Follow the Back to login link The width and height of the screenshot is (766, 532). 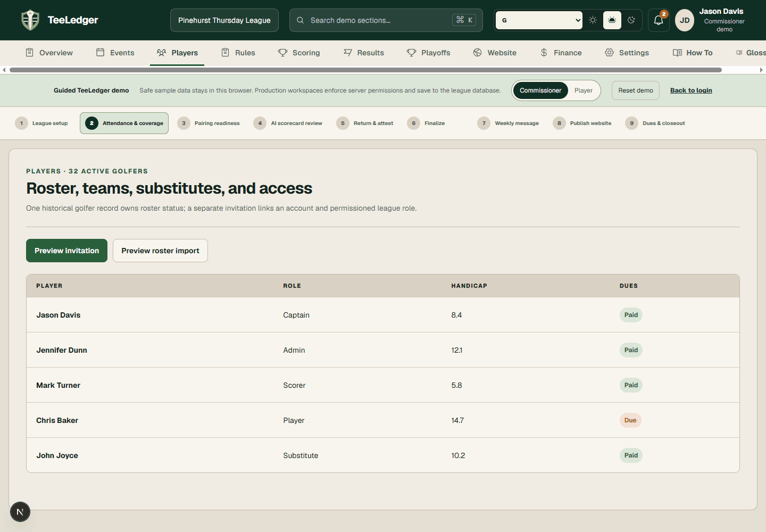pos(691,90)
